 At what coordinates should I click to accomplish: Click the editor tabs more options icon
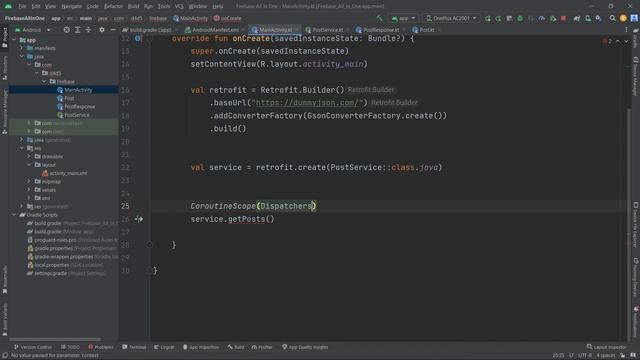626,30
